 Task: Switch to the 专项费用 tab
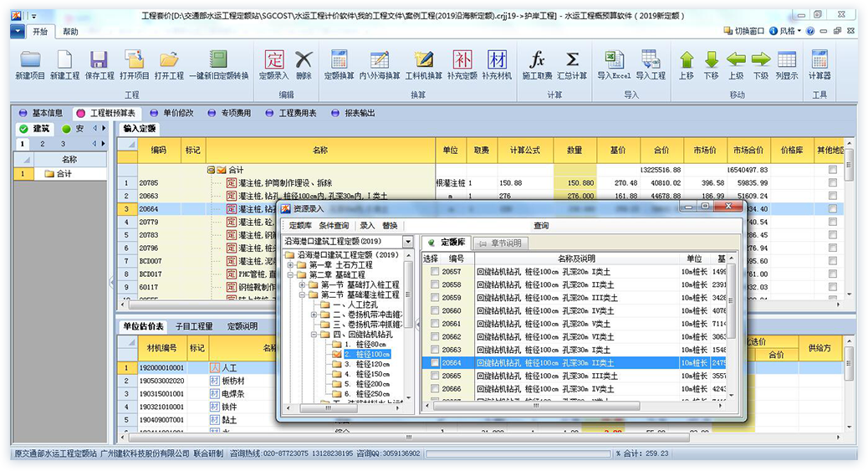tap(230, 113)
